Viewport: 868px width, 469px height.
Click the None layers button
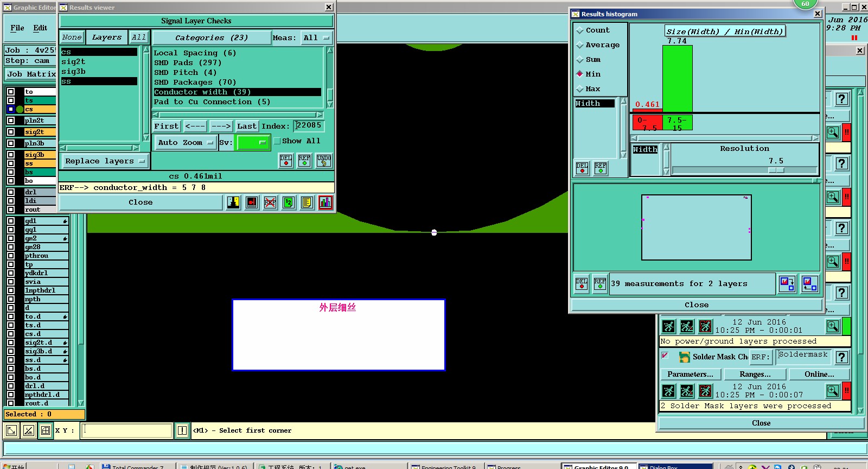pyautogui.click(x=72, y=37)
